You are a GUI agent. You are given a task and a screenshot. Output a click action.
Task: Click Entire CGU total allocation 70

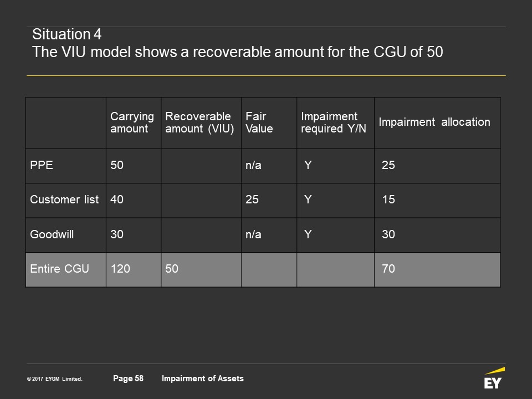tap(388, 269)
